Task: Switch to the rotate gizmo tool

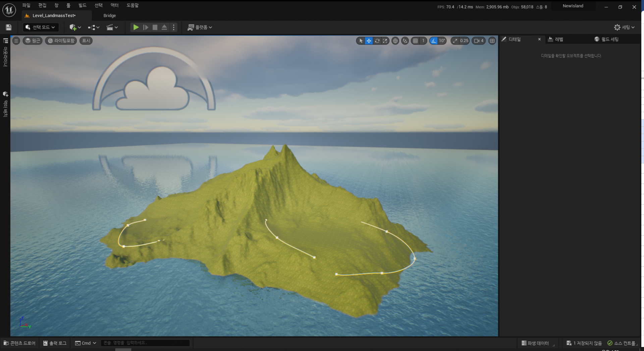Action: pyautogui.click(x=377, y=41)
